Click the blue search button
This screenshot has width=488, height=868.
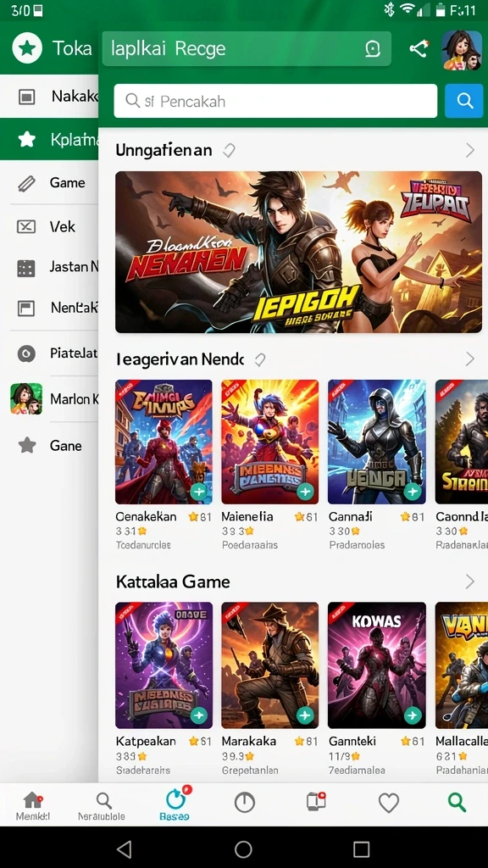pos(463,101)
